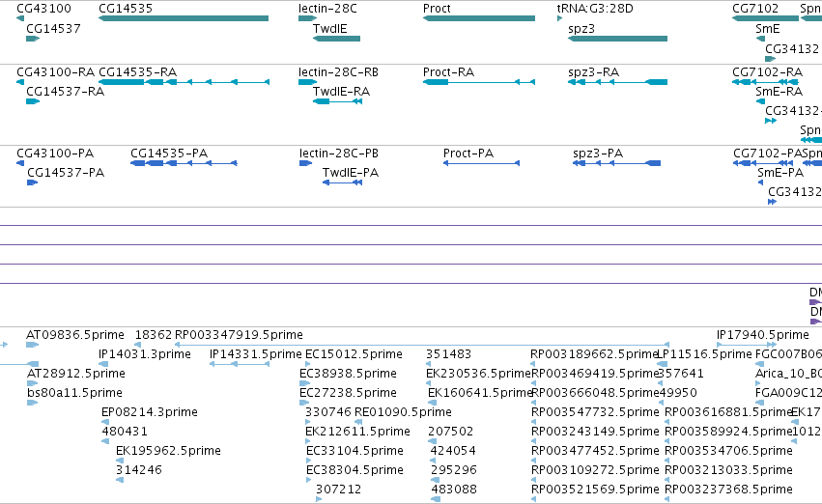This screenshot has width=822, height=504.
Task: Select the CG14535 gene bar
Action: [x=184, y=18]
